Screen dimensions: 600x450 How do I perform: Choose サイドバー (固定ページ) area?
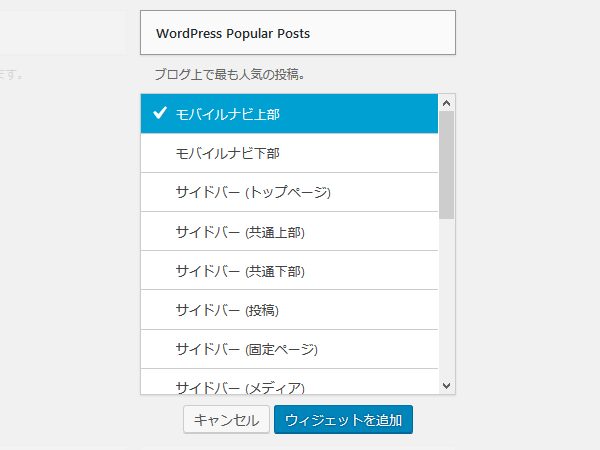(289, 349)
